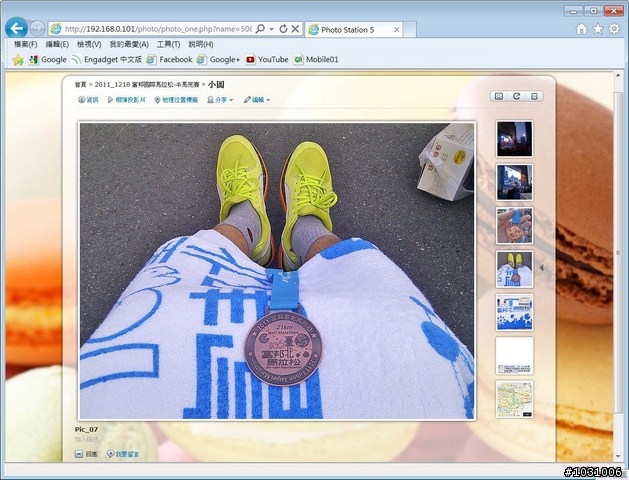Image resolution: width=629 pixels, height=480 pixels.
Task: Open the address bar dropdown arrow
Action: coord(272,29)
